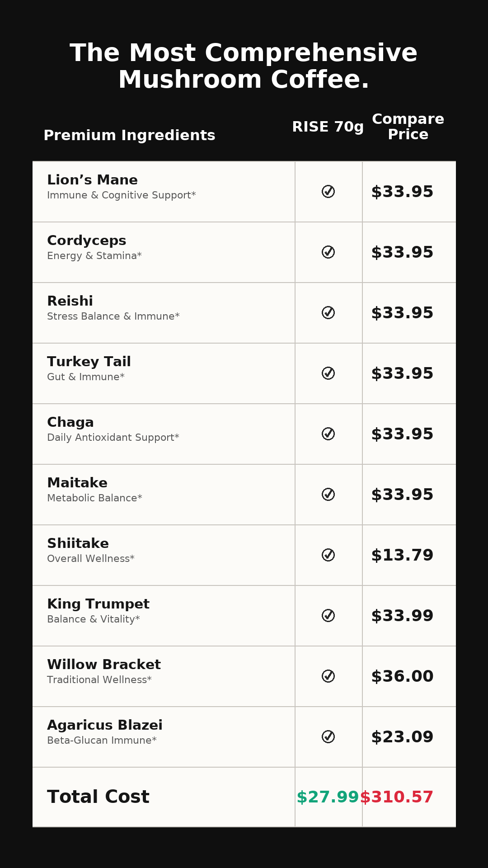Click the $36.00 Willow Bracket price
The image size is (488, 868).
402,676
